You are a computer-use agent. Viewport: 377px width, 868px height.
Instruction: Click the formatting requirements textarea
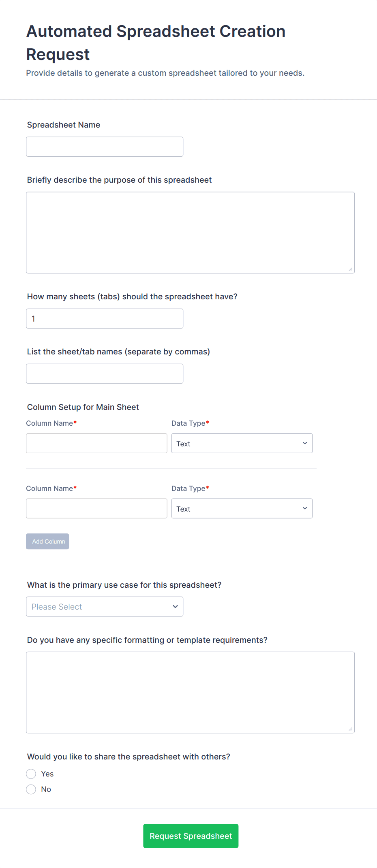[190, 692]
